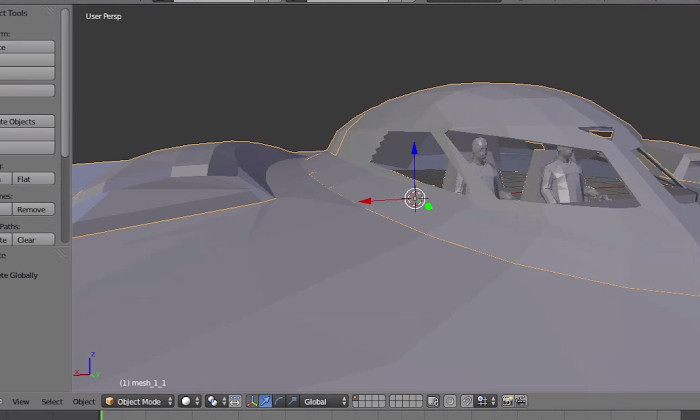Screen dimensions: 700x420
Task: Click the Translate button under Transform
Action: pyautogui.click(x=27, y=47)
